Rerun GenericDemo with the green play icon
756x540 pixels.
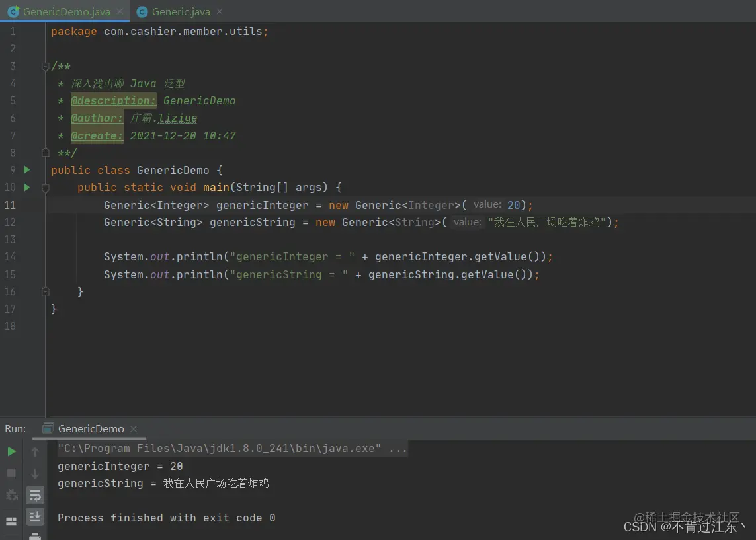[11, 451]
